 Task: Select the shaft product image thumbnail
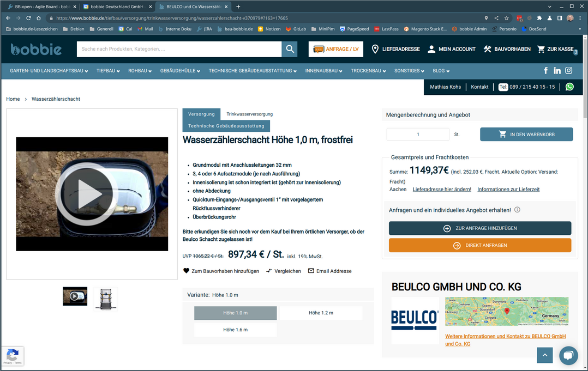click(106, 299)
